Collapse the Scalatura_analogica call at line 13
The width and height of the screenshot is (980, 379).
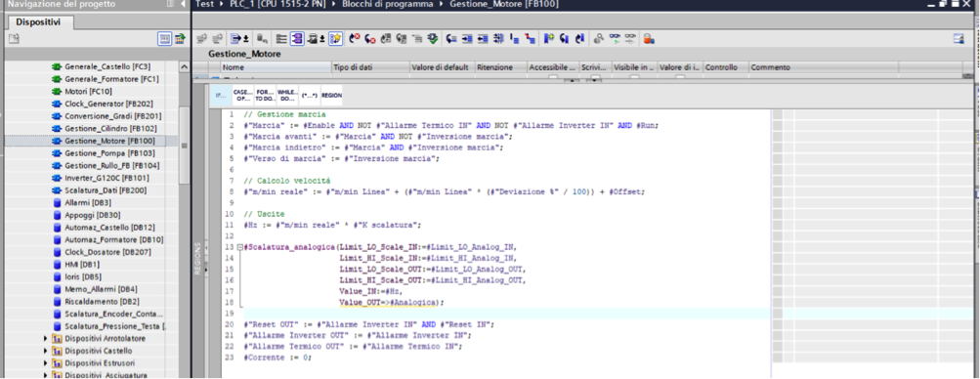240,247
